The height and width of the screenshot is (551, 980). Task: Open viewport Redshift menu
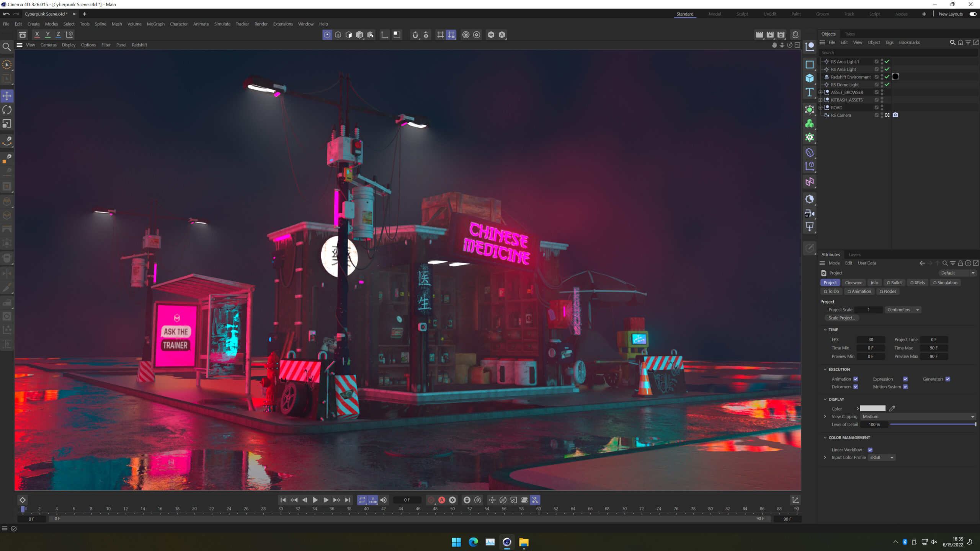(x=139, y=45)
